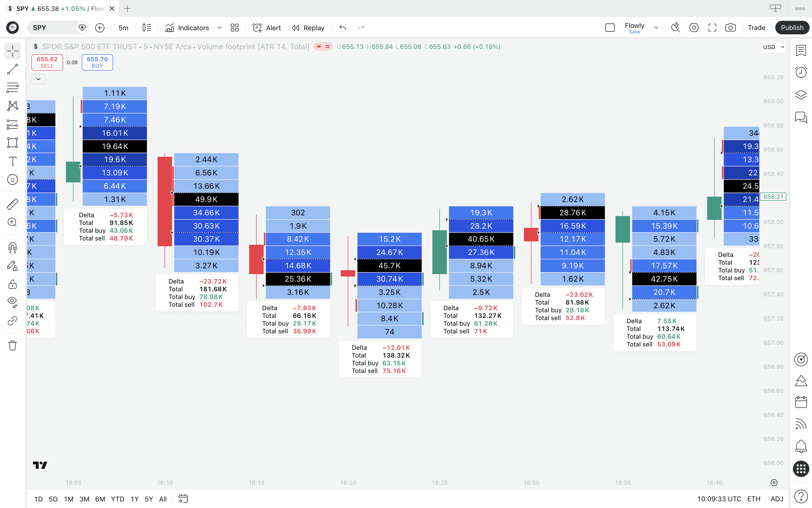Click the link drawings icon
This screenshot has width=812, height=508.
click(x=12, y=321)
